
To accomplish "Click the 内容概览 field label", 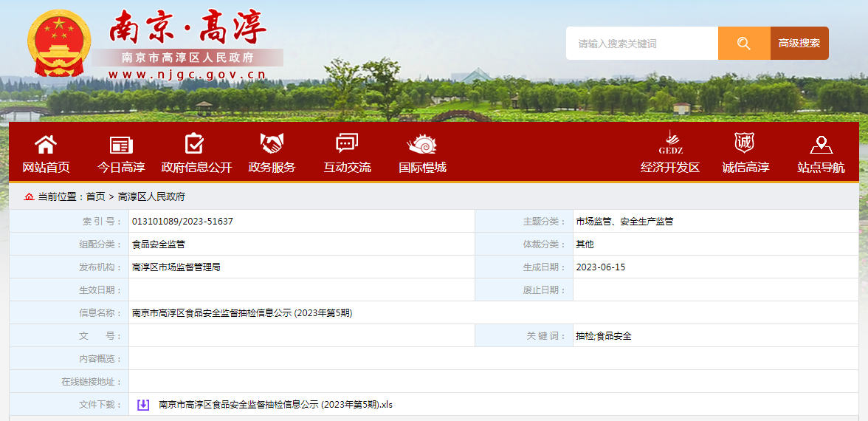I will click(x=100, y=358).
